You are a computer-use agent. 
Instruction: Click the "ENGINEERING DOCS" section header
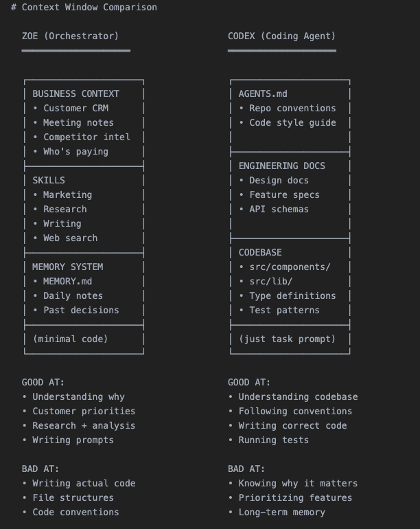pos(281,166)
